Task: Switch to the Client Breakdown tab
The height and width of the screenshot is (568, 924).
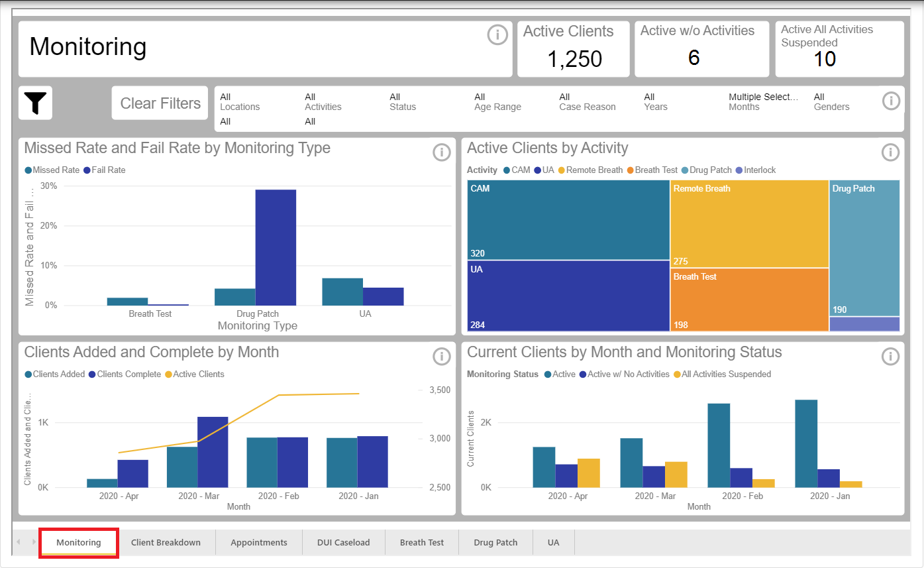Action: click(x=166, y=542)
